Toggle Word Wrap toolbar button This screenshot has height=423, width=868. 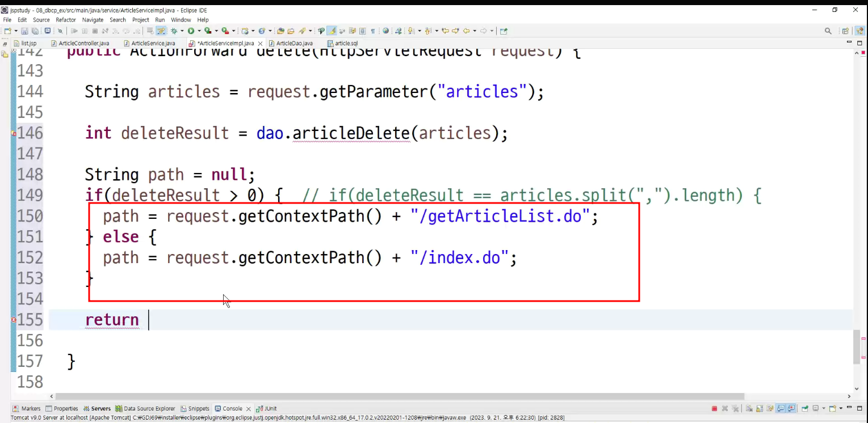point(352,31)
